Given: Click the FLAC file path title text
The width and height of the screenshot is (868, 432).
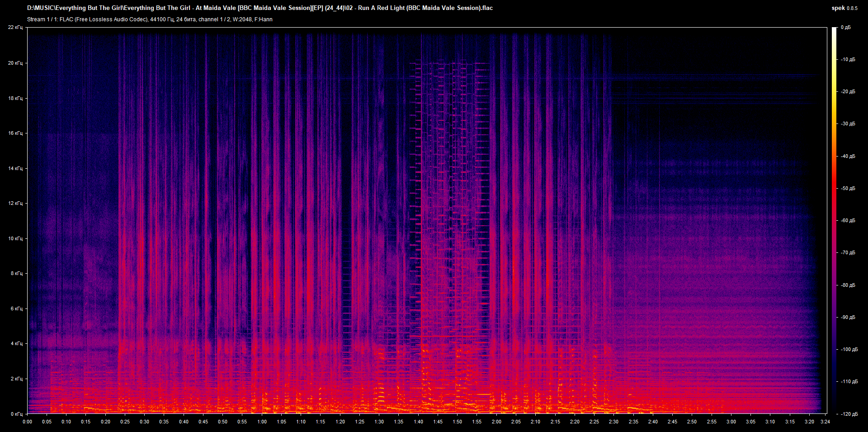Looking at the screenshot, I should point(260,8).
